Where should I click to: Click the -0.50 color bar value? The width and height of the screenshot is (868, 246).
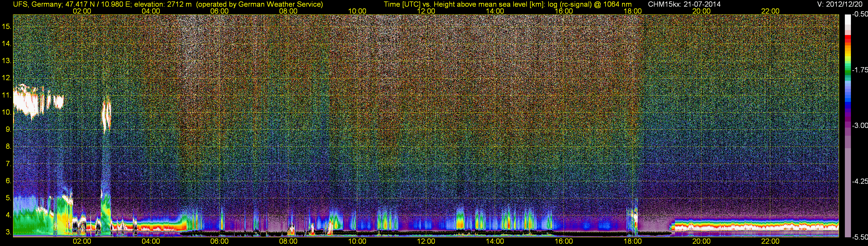pyautogui.click(x=860, y=14)
